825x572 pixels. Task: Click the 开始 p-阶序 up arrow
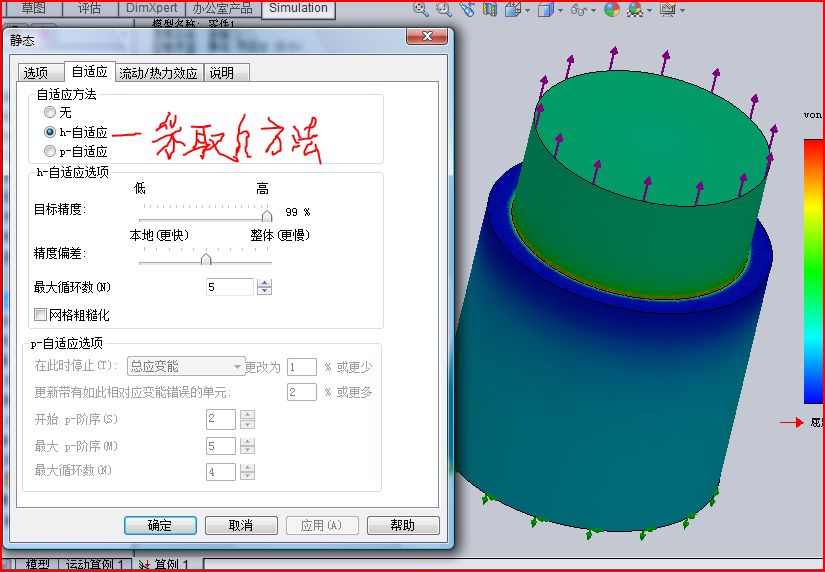pyautogui.click(x=247, y=415)
